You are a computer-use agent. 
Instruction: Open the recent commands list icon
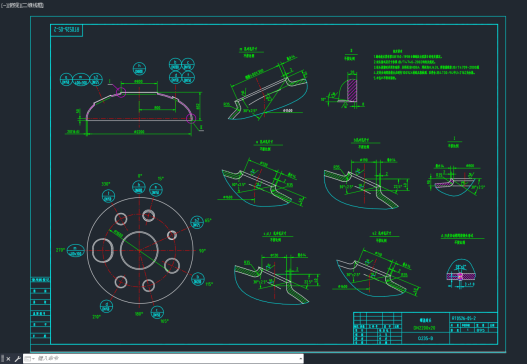coord(29,359)
